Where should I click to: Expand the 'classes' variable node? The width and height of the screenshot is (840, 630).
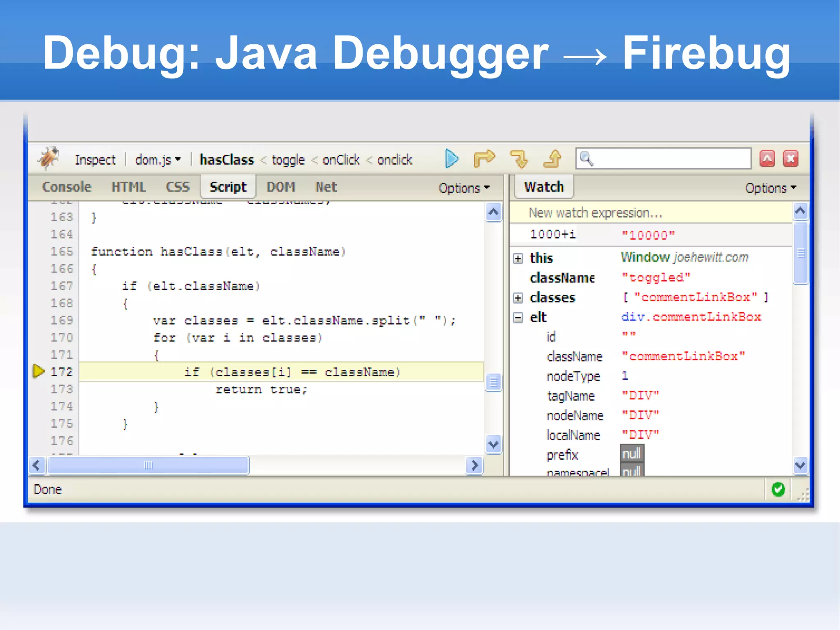518,298
